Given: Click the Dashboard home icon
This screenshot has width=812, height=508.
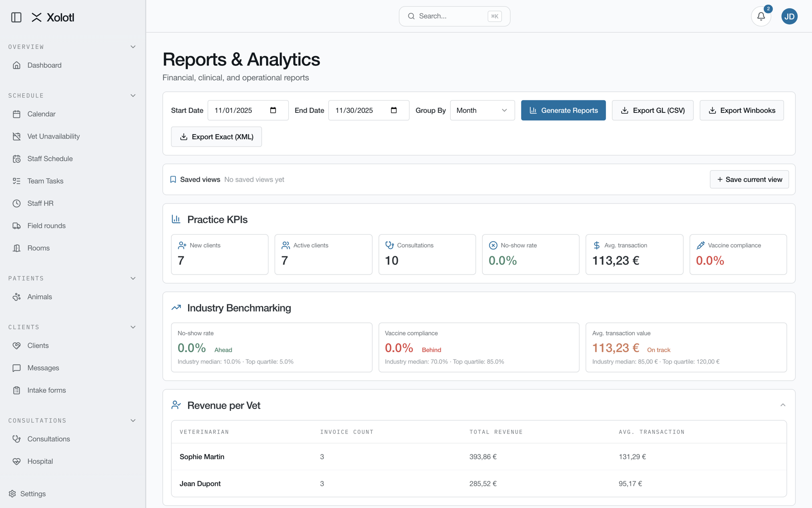Looking at the screenshot, I should (17, 65).
